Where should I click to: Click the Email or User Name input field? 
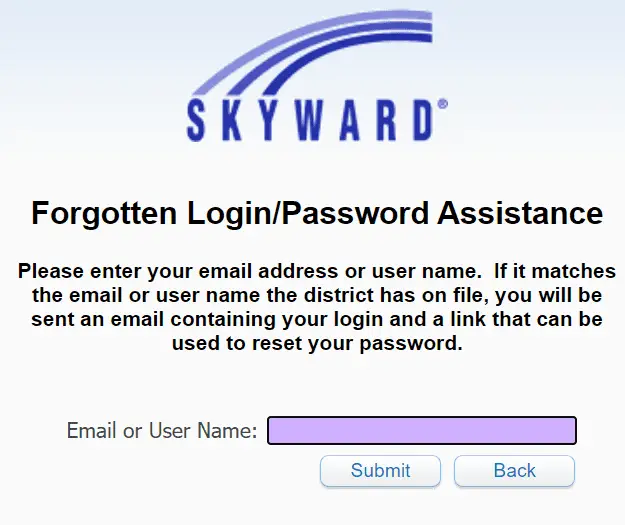pos(422,431)
